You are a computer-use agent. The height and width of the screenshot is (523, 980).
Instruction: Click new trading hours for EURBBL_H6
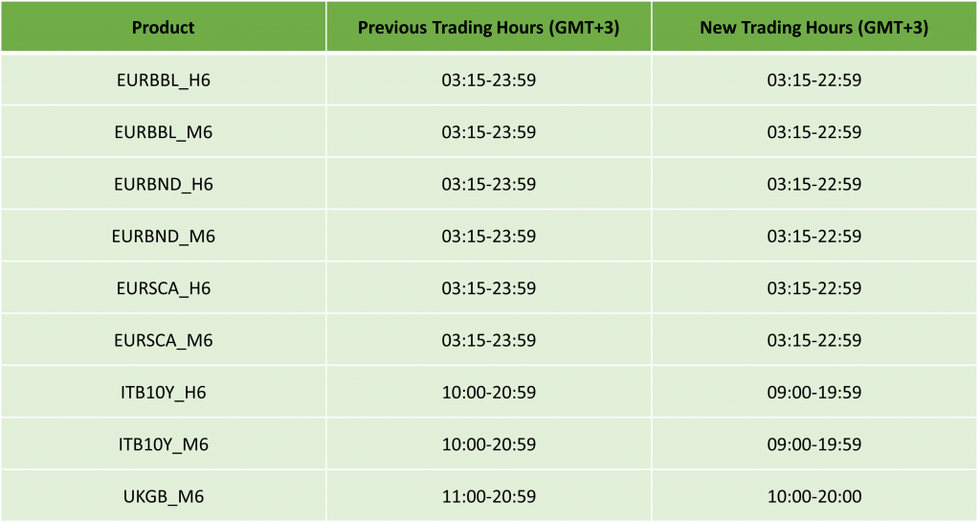point(814,80)
